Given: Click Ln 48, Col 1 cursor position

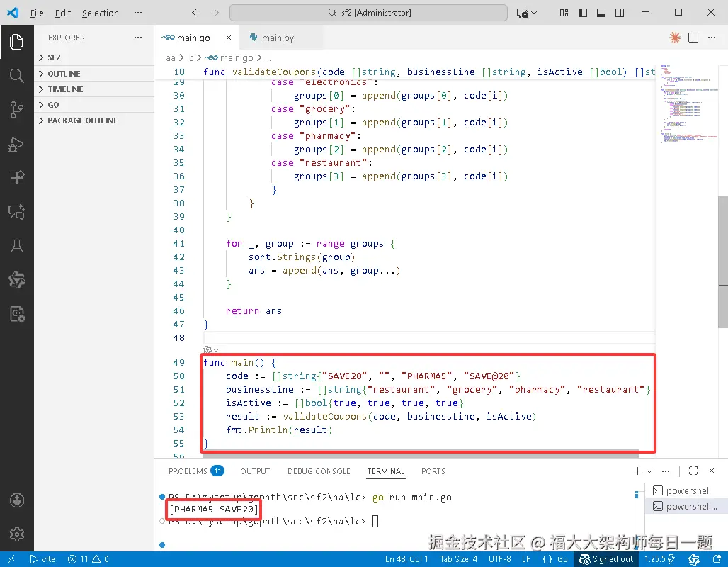Looking at the screenshot, I should pos(406,559).
